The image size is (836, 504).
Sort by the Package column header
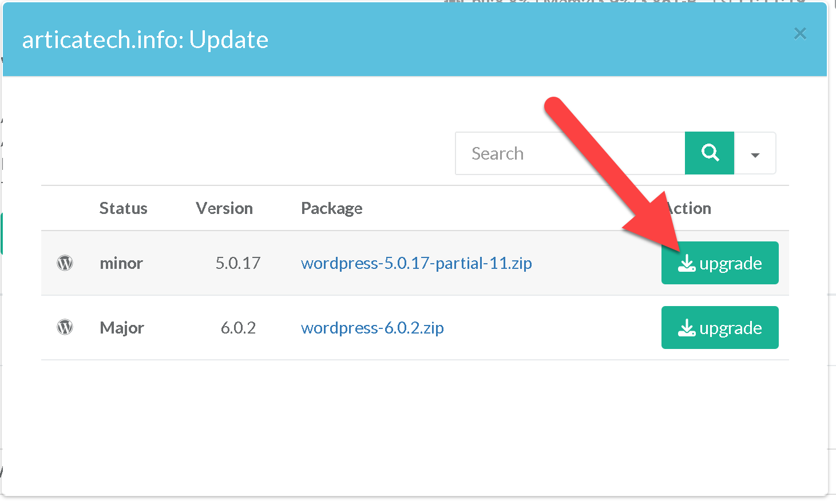[332, 208]
